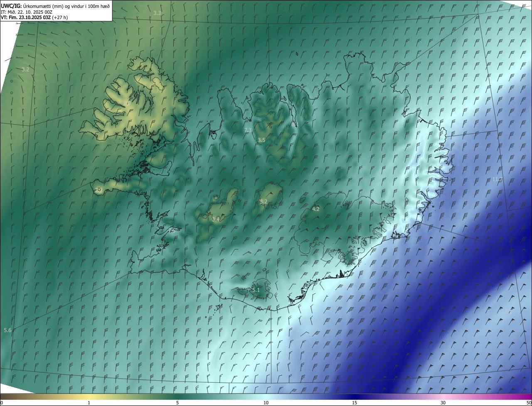Click the 50 tick on the color scale
Screen dimensions: 532x406
click(x=529, y=403)
